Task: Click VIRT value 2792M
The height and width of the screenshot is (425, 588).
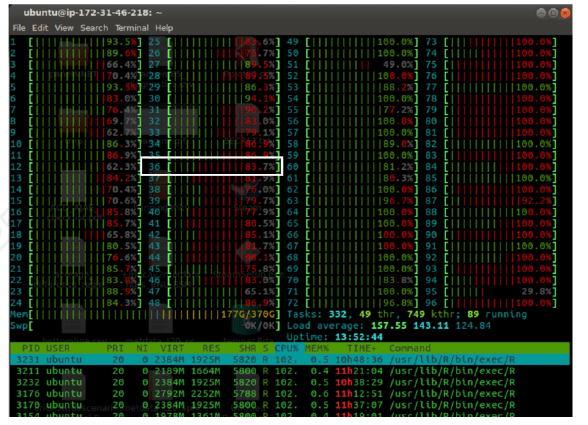Action: [169, 394]
